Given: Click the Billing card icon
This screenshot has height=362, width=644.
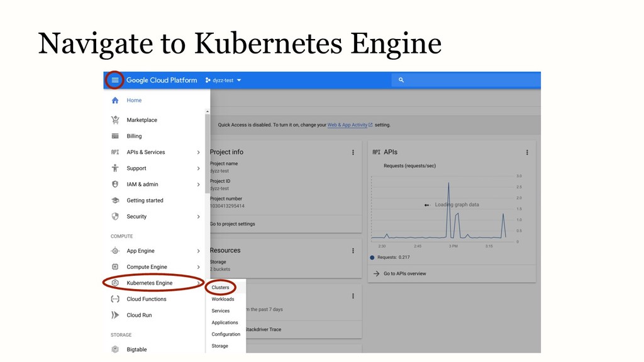Looking at the screenshot, I should [115, 136].
